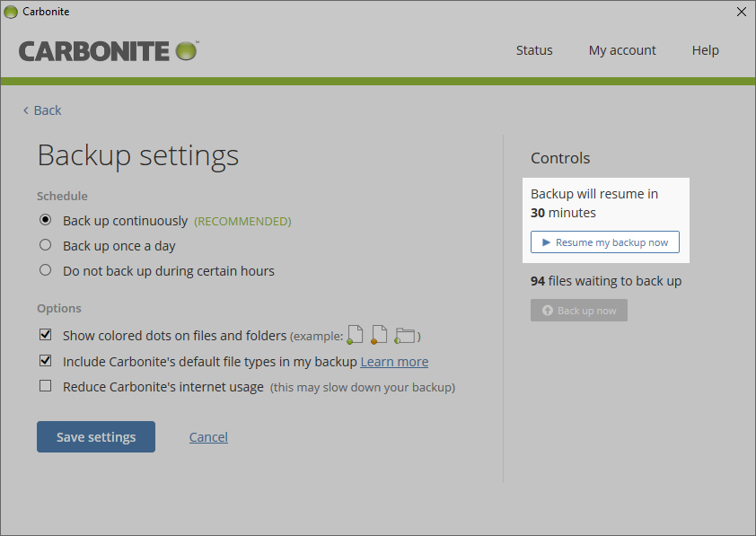Go Back to the previous screen
This screenshot has height=536, width=756.
(x=42, y=110)
